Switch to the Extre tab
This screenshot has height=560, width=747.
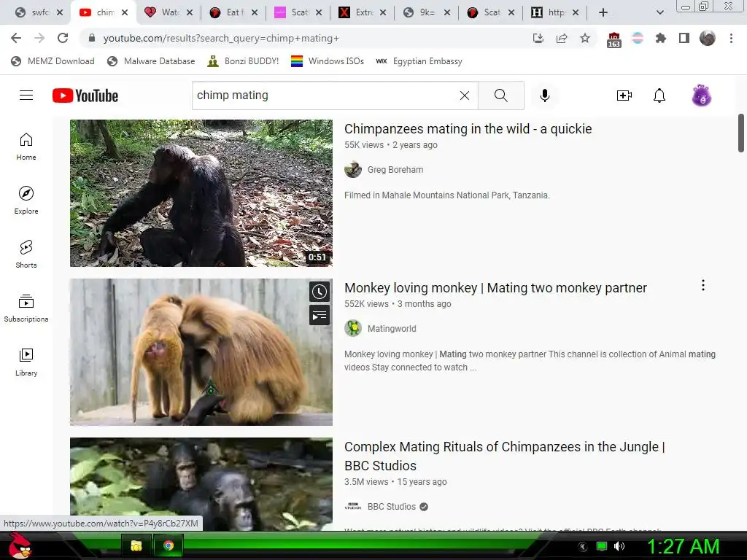click(x=362, y=12)
